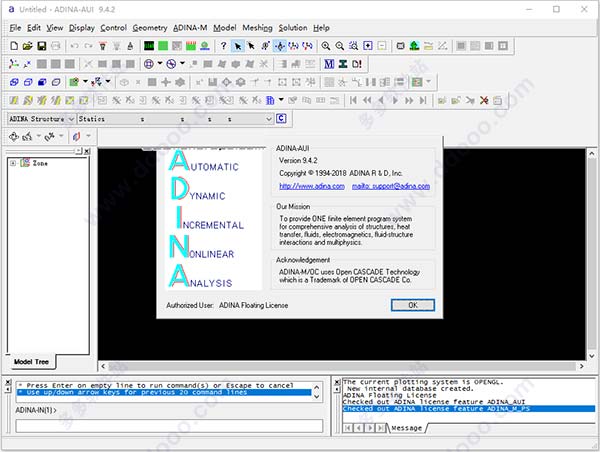The width and height of the screenshot is (600, 452).
Task: Click the red-blue cutting plane icon
Action: coord(77,136)
